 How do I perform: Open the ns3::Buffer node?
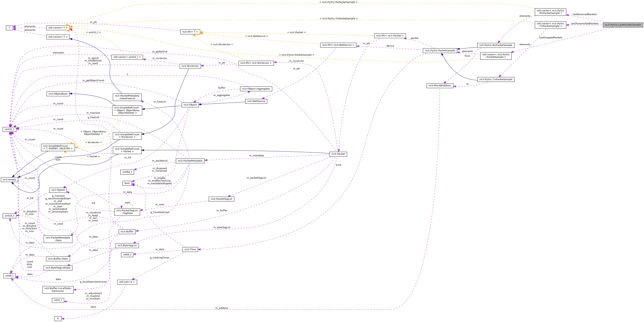coord(127,232)
